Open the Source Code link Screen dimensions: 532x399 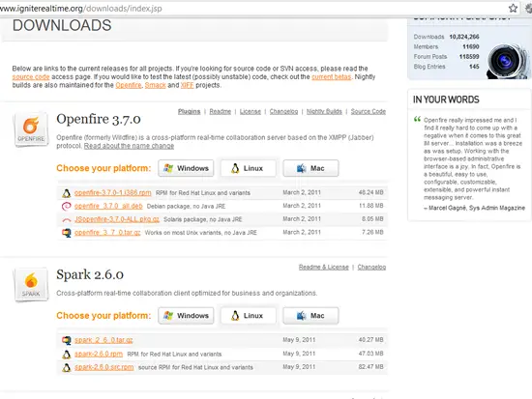pyautogui.click(x=369, y=111)
